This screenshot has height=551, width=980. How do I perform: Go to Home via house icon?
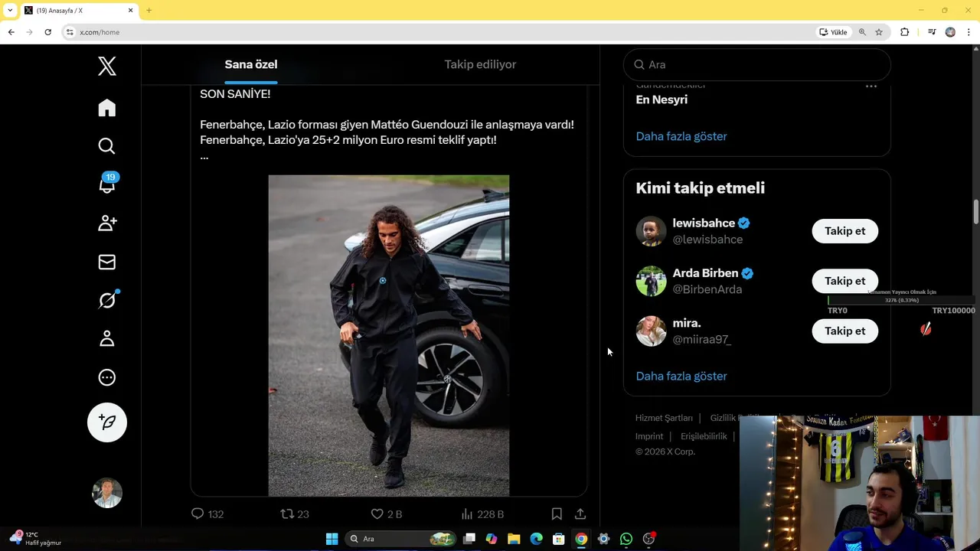[x=107, y=108]
